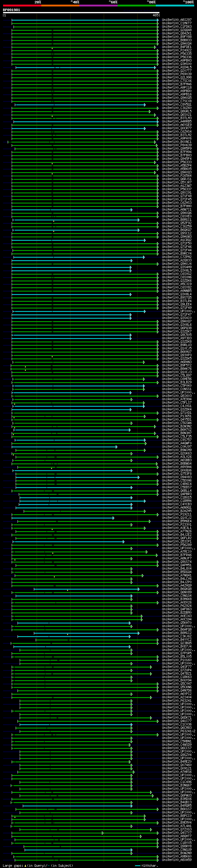Click label UniRef100_Q5YJR7
197x868 pixels.
(176, 183)
